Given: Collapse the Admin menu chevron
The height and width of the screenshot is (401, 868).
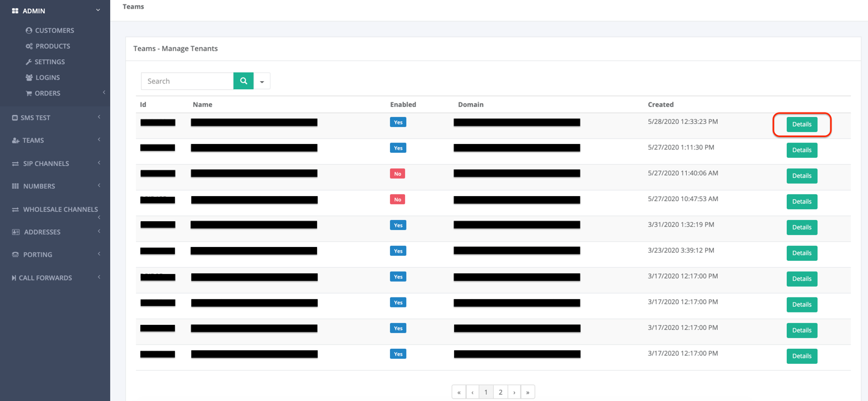Looking at the screenshot, I should [98, 11].
